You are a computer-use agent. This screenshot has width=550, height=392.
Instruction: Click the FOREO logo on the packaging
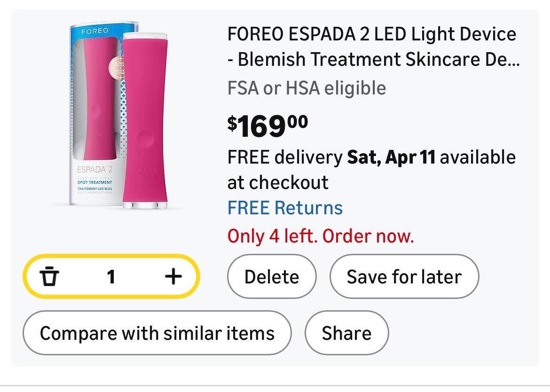coord(94,31)
